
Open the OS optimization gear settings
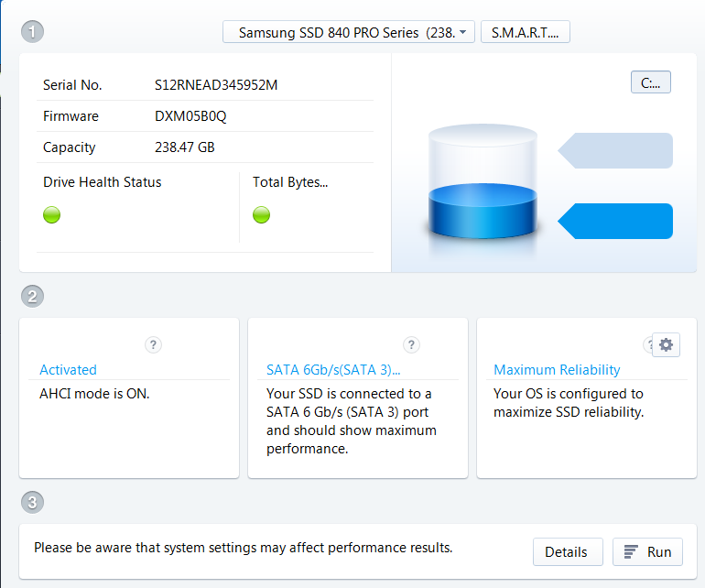(666, 345)
